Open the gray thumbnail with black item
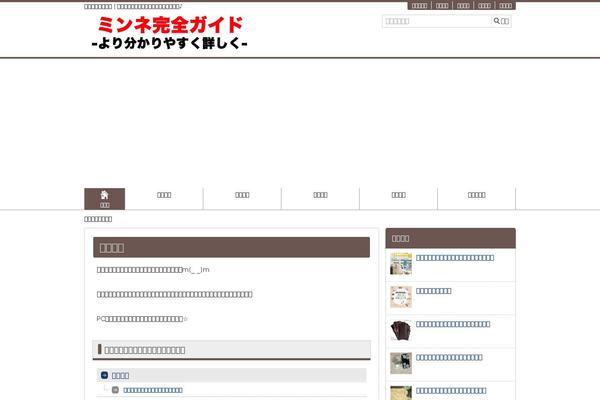This screenshot has width=600, height=400. 401,363
